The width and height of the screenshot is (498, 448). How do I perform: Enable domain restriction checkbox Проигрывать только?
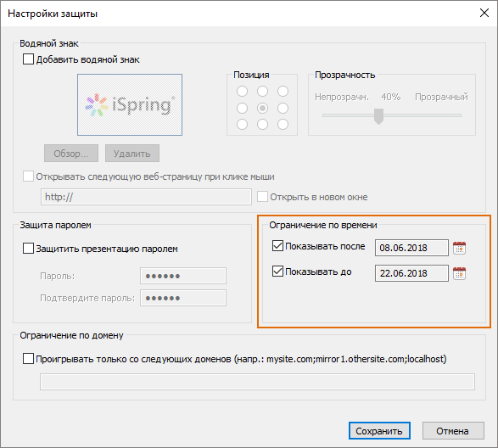click(28, 359)
